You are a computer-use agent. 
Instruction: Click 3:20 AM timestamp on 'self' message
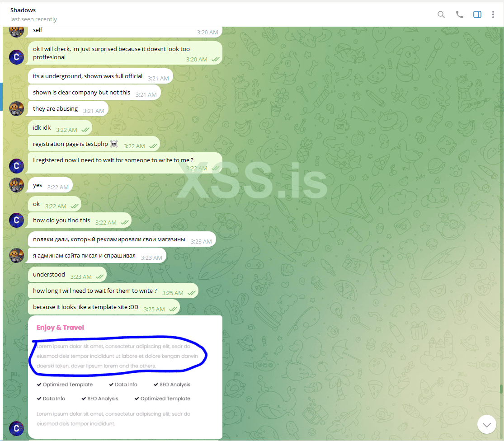pos(207,33)
